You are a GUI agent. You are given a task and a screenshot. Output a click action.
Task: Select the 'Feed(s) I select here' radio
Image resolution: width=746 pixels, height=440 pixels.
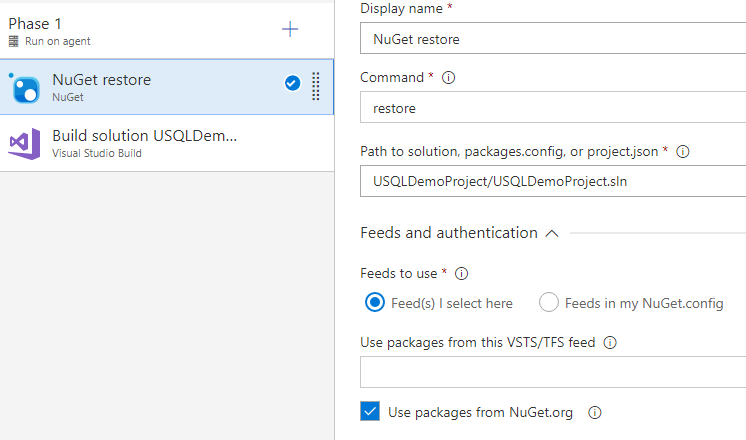click(375, 303)
